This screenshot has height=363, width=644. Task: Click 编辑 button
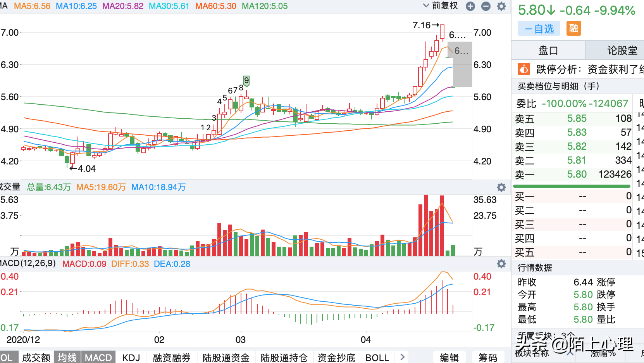[449, 357]
